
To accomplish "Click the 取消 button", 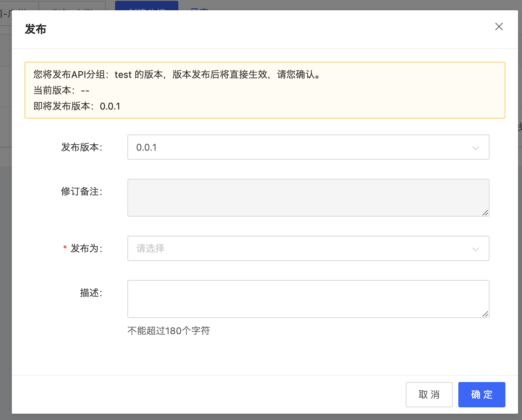I will click(x=429, y=395).
